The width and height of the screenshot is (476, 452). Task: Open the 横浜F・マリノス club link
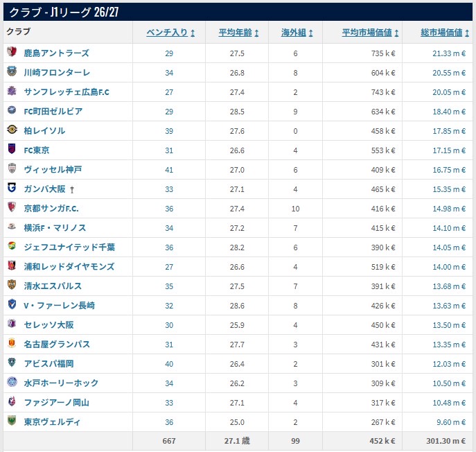[x=55, y=228]
